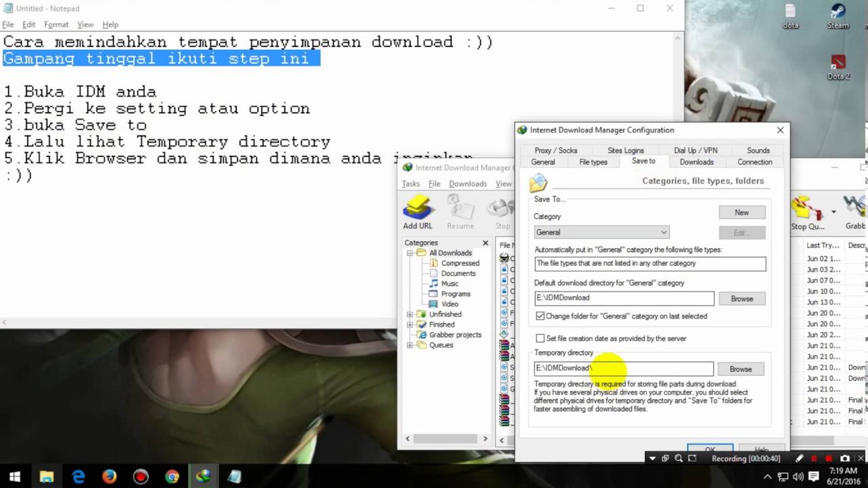Browse for the default download directory
This screenshot has height=488, width=868.
(x=742, y=299)
